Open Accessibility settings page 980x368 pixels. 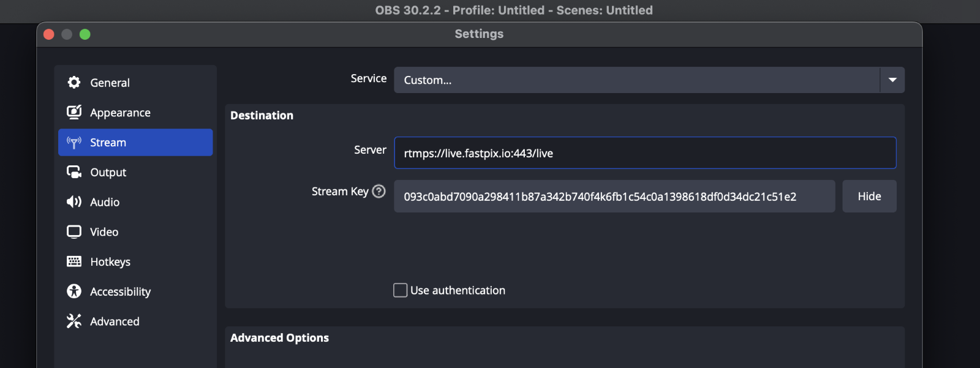pyautogui.click(x=135, y=291)
